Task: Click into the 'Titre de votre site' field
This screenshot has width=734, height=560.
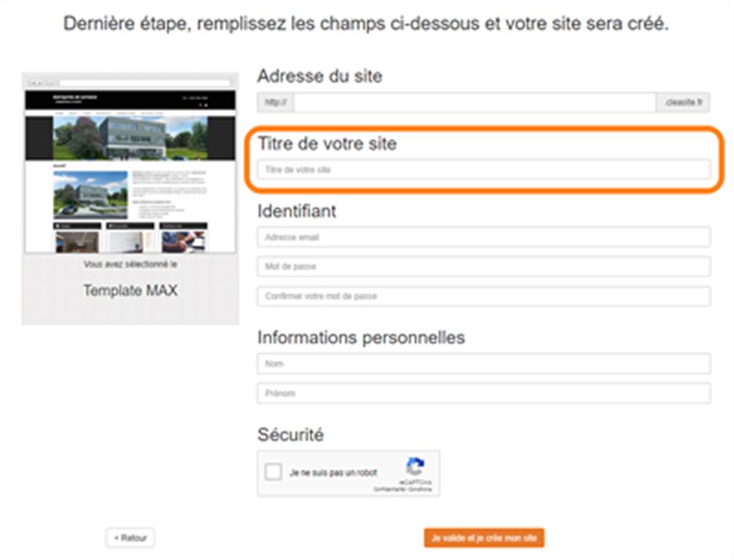Action: click(x=484, y=170)
